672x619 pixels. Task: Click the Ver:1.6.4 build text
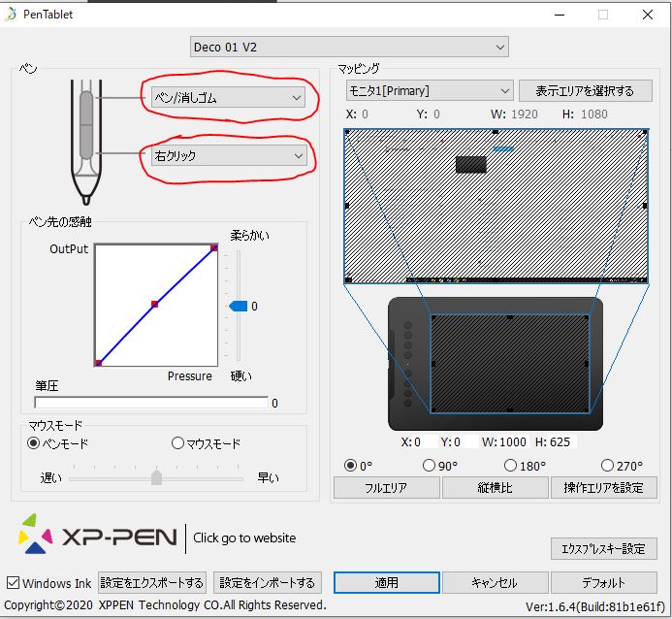click(595, 607)
